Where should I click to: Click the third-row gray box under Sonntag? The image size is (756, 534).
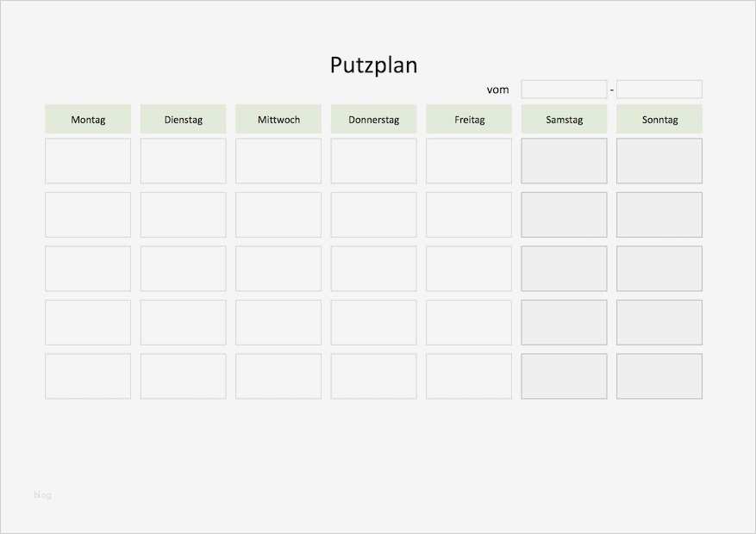coord(659,269)
